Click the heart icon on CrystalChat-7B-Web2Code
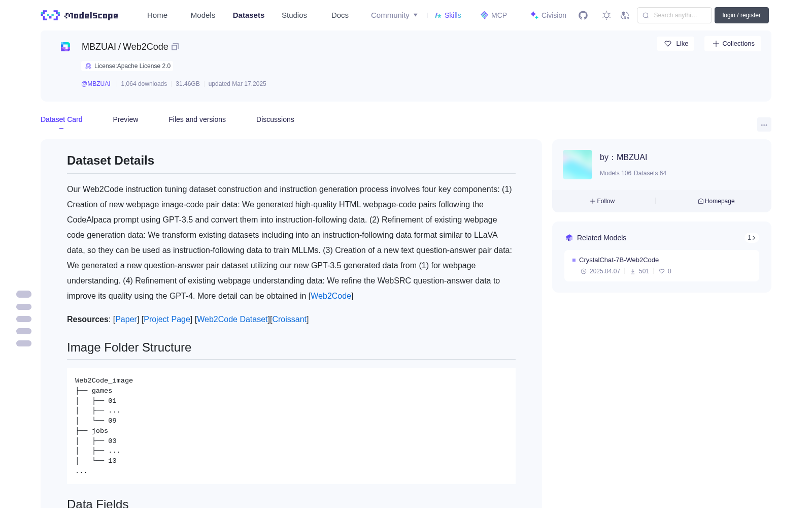This screenshot has height=508, width=812. pyautogui.click(x=662, y=271)
